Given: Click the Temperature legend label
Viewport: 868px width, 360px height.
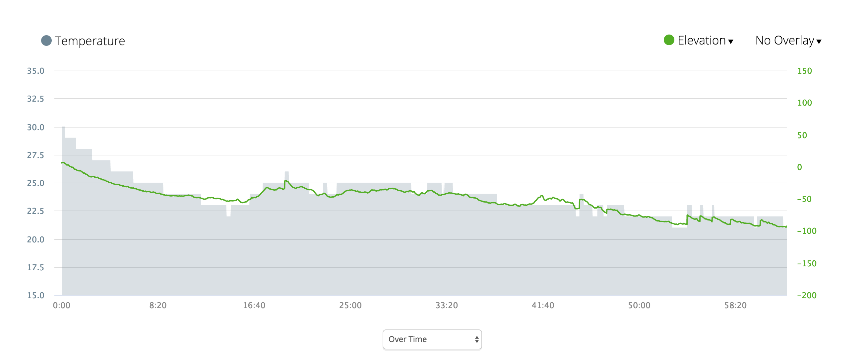Looking at the screenshot, I should pos(90,41).
